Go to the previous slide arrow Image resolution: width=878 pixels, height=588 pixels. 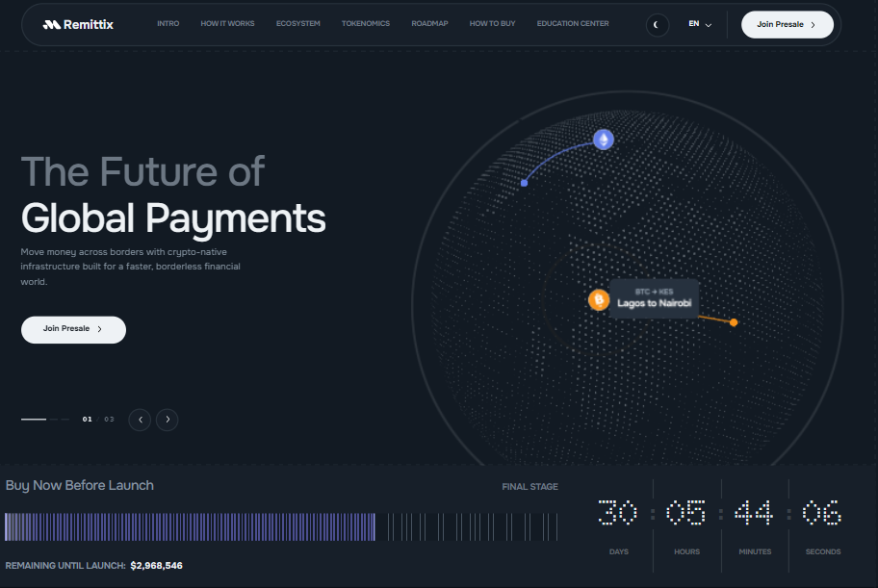point(140,420)
